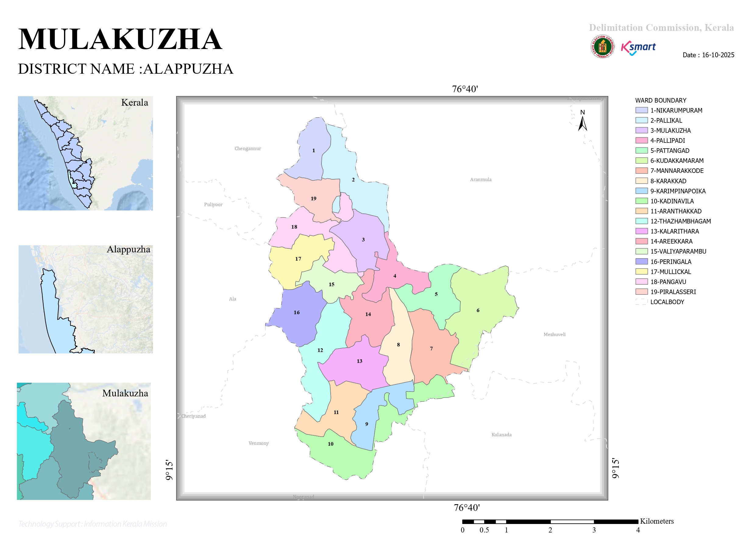Viewport: 756px width, 534px height.
Task: Click the Mezhuveli neighbor label
Action: (554, 334)
